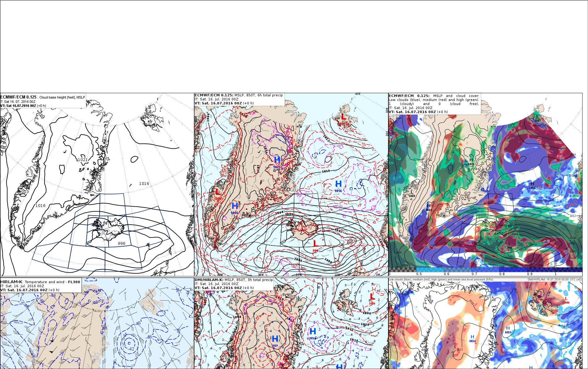Open the DMI/HIRLAM-K 3h total precip map
The height and width of the screenshot is (369, 588).
tap(291, 323)
